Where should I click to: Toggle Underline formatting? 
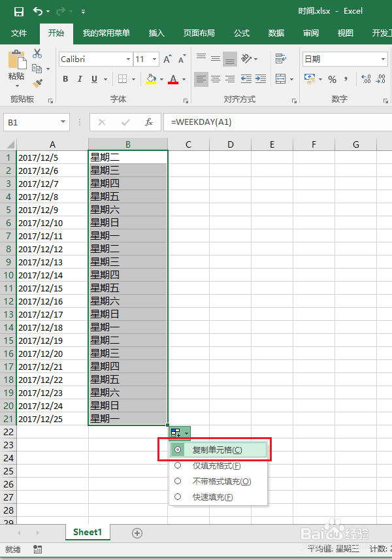94,79
